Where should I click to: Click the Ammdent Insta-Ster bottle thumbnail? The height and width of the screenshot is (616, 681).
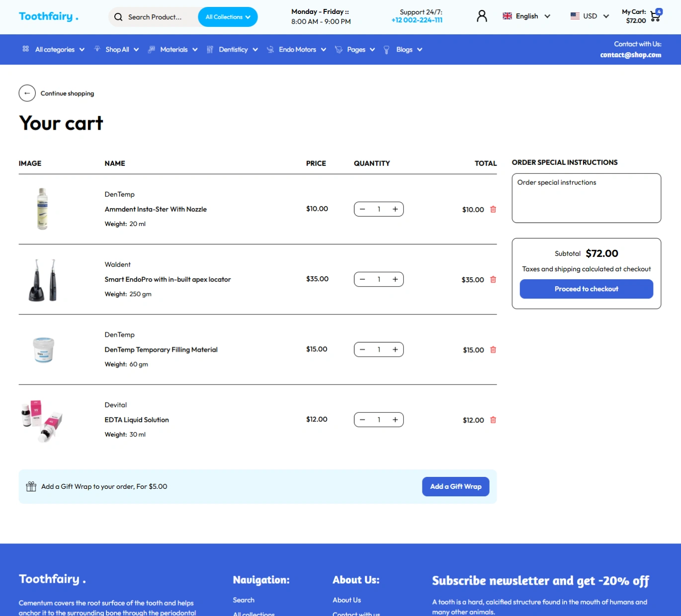(43, 209)
